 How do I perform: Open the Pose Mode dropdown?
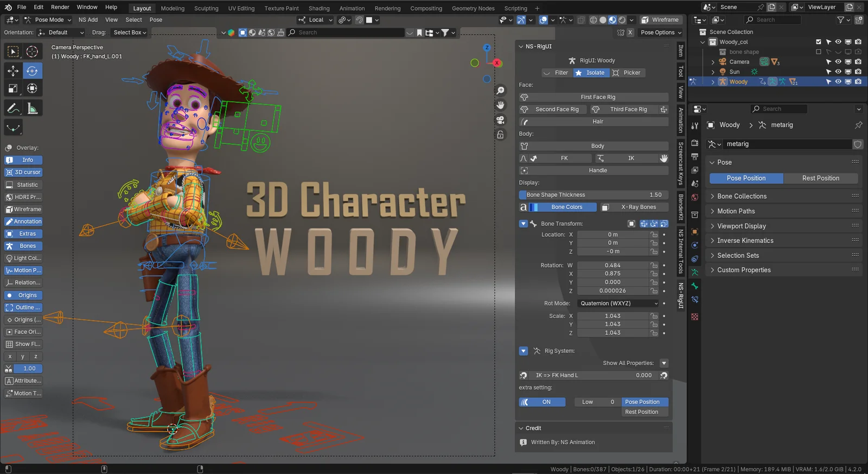[x=49, y=20]
